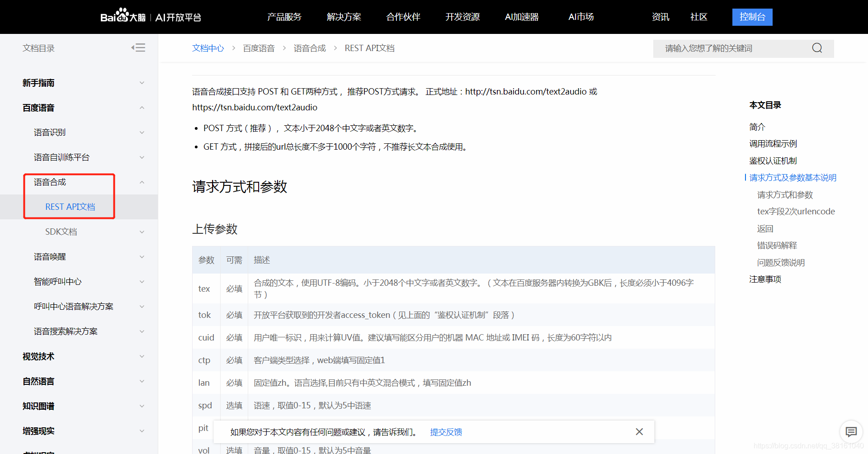
Task: Expand the 语音自训练平台 chevron
Action: 142,157
